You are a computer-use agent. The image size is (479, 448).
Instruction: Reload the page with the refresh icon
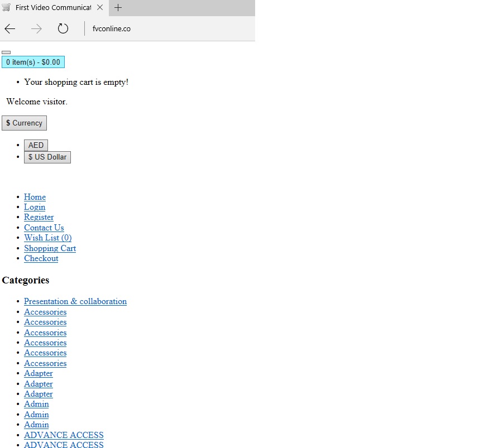[x=63, y=28]
